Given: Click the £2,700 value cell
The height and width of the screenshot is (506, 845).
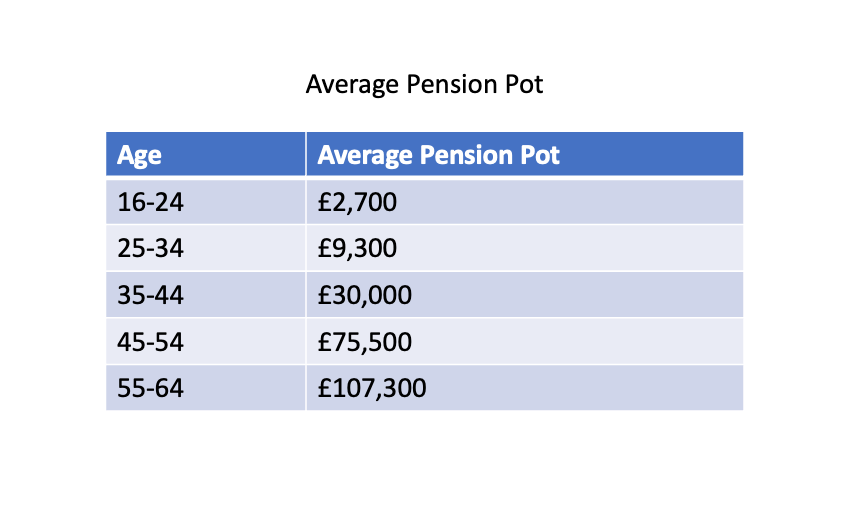Looking at the screenshot, I should pyautogui.click(x=525, y=202).
